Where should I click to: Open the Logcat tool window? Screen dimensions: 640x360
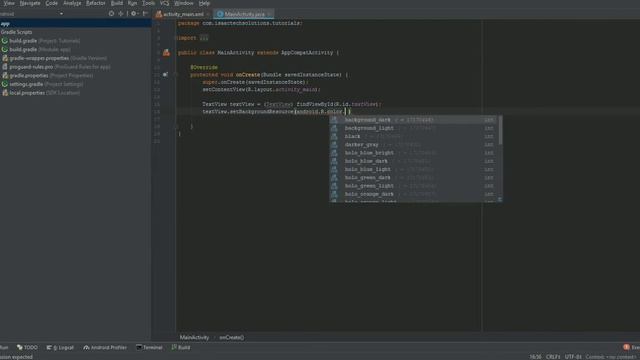pyautogui.click(x=60, y=348)
